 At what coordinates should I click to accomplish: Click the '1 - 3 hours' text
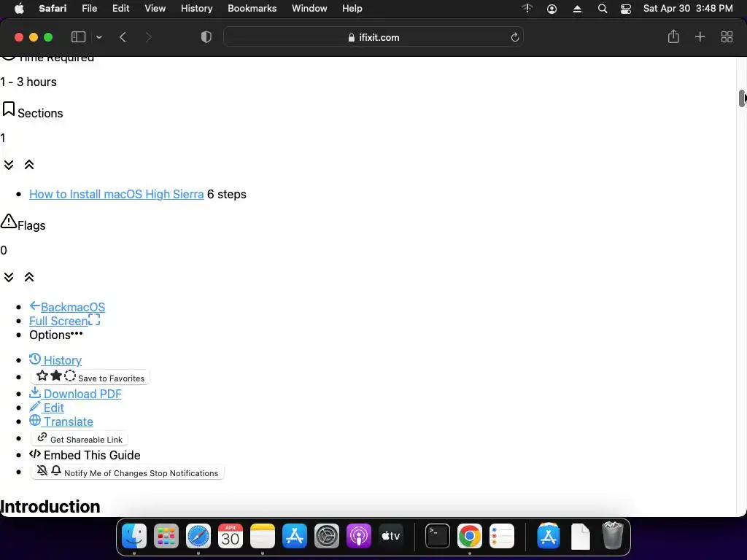(x=28, y=82)
